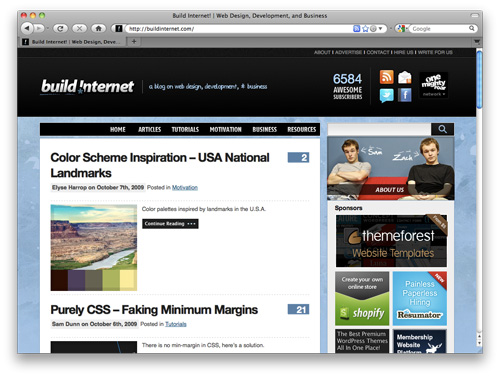Bookmark page with star icon in address bar
The image size is (500, 377).
365,29
